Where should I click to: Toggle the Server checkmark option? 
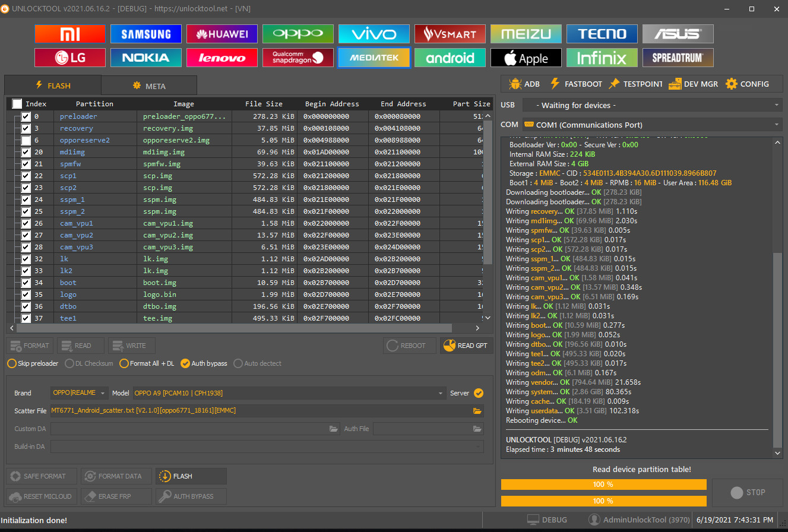tap(479, 393)
